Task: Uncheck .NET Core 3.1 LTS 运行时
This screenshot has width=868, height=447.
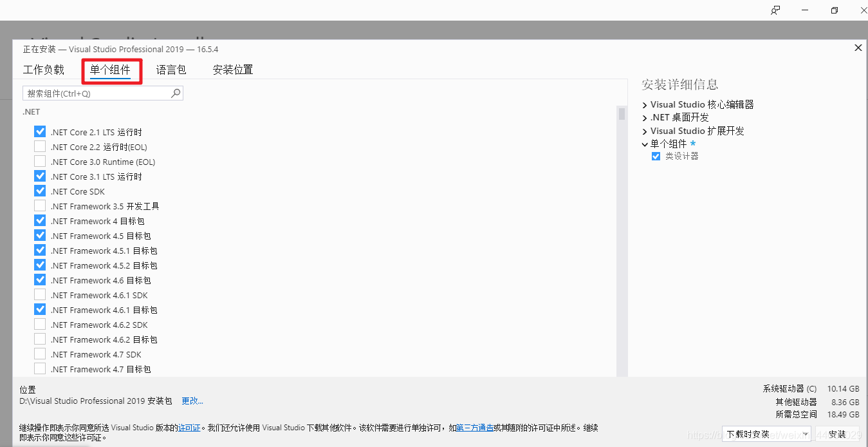Action: [x=40, y=176]
